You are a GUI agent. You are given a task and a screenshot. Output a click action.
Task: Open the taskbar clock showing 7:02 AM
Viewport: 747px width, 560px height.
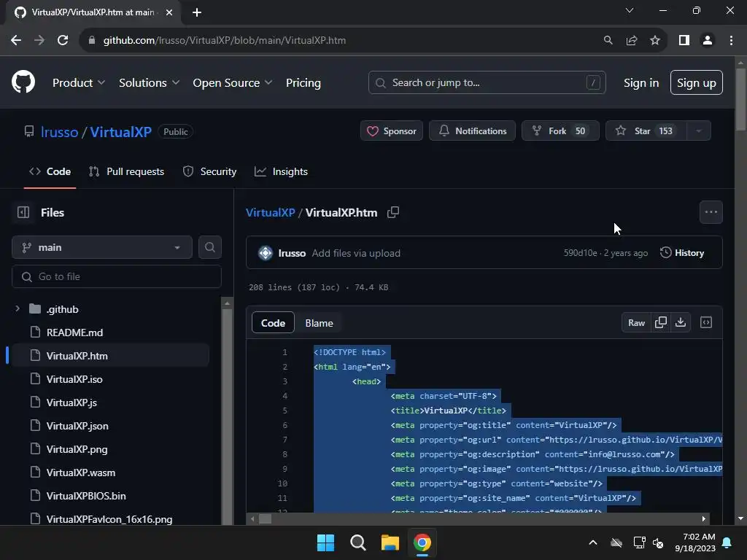[x=695, y=542]
